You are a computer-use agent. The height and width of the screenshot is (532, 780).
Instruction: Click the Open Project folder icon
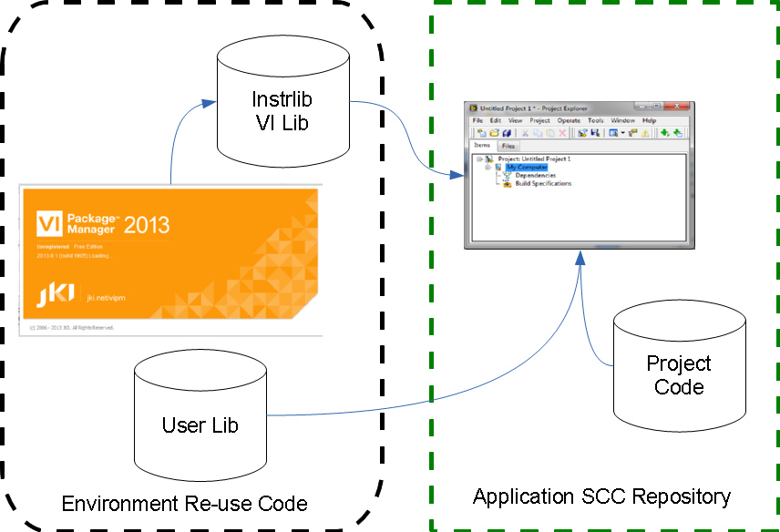click(x=495, y=133)
